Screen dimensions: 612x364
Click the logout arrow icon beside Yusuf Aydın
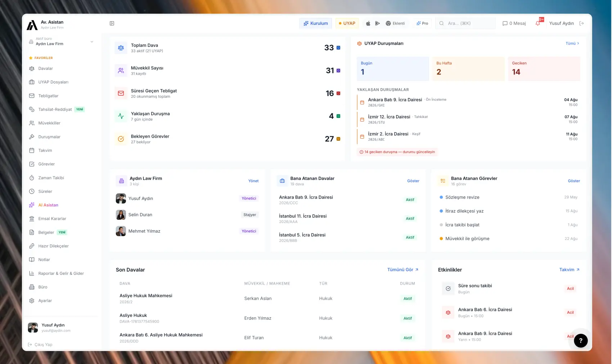[581, 23]
